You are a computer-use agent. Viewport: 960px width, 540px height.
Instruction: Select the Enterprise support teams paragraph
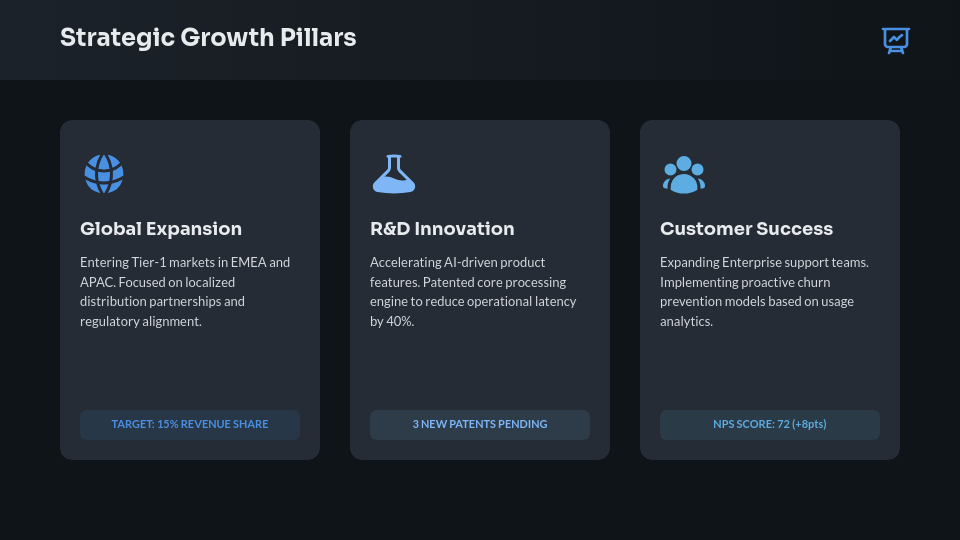point(764,292)
